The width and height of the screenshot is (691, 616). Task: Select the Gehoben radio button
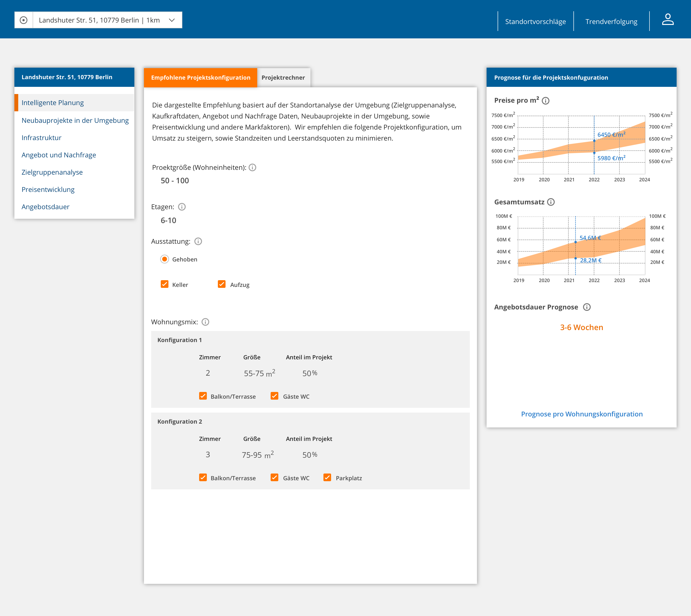click(165, 259)
